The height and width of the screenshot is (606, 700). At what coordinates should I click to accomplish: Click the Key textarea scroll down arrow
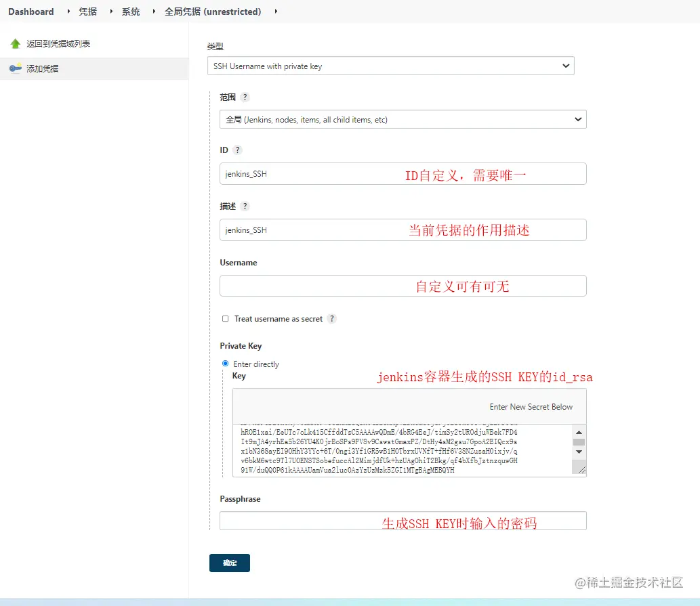pyautogui.click(x=579, y=452)
